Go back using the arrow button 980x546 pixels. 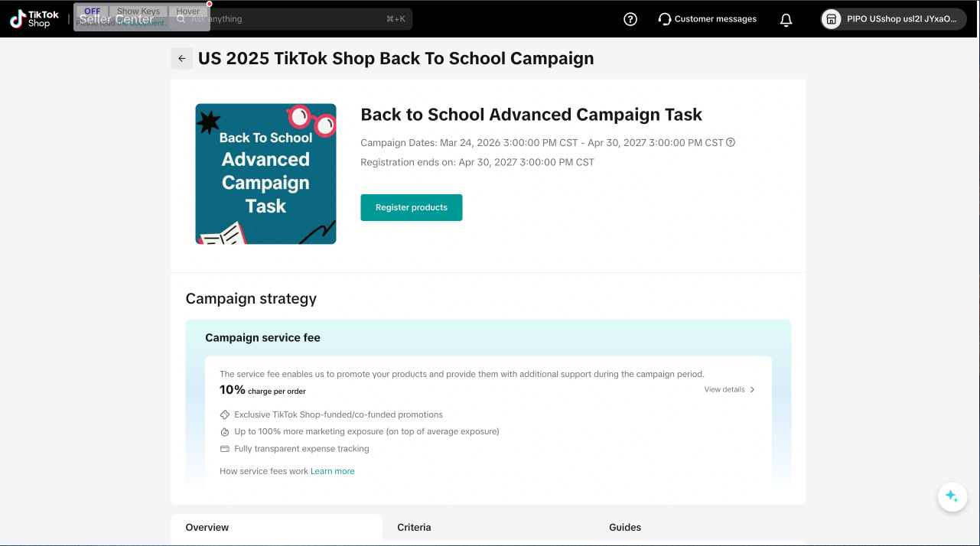181,58
